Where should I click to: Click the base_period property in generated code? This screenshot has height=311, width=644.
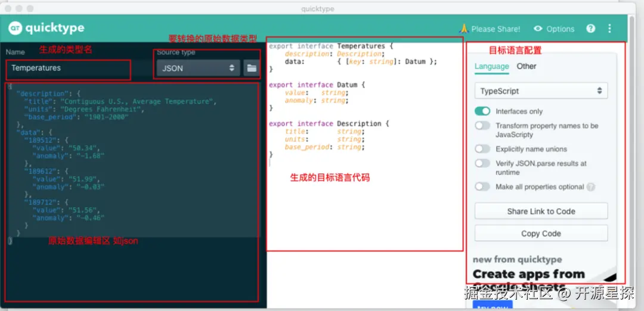pyautogui.click(x=307, y=147)
